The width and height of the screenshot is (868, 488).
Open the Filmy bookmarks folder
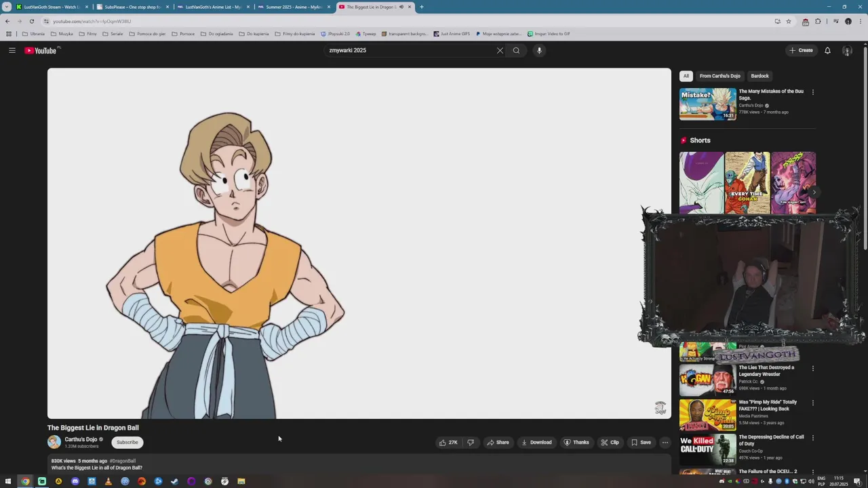pos(88,34)
